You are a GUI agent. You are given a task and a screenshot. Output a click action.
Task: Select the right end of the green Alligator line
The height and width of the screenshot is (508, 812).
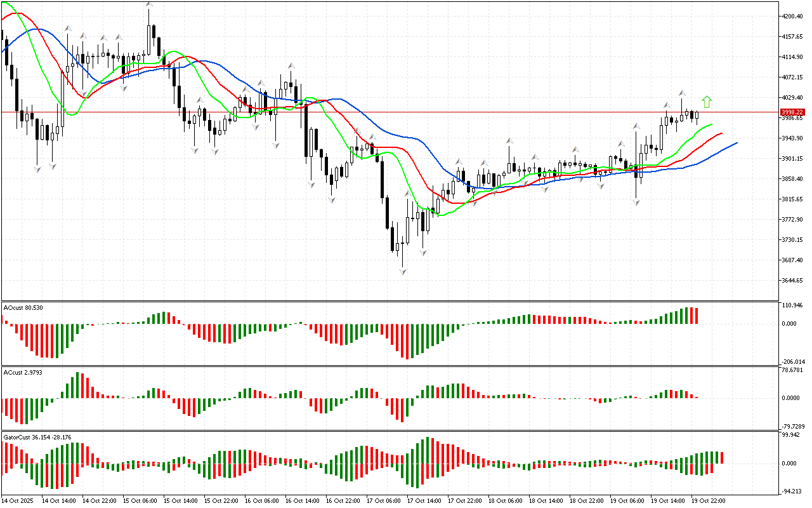coord(712,124)
